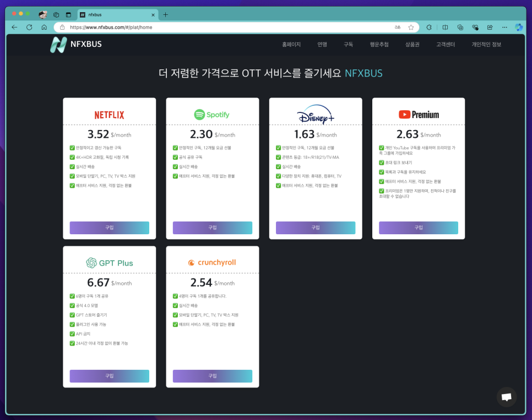
Task: Click the 공식 4.0 모델 checkmark
Action: click(x=72, y=305)
